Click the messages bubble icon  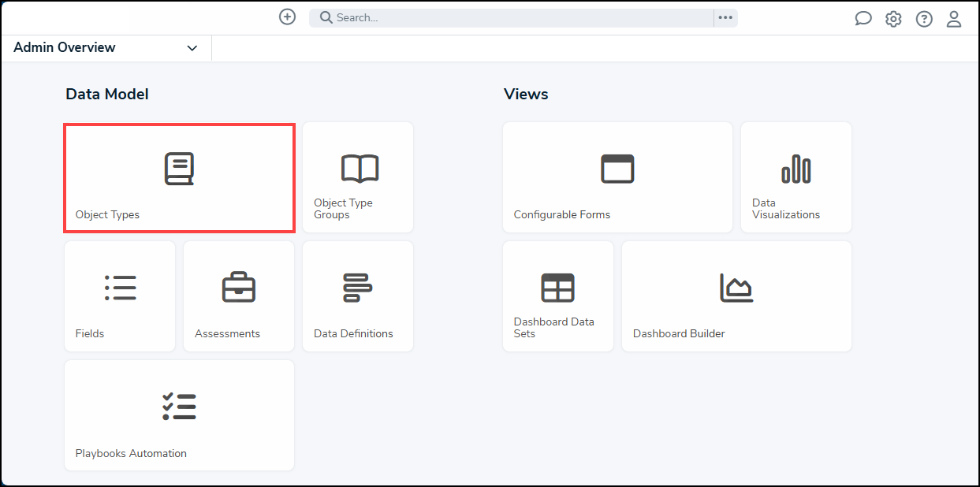[x=863, y=18]
